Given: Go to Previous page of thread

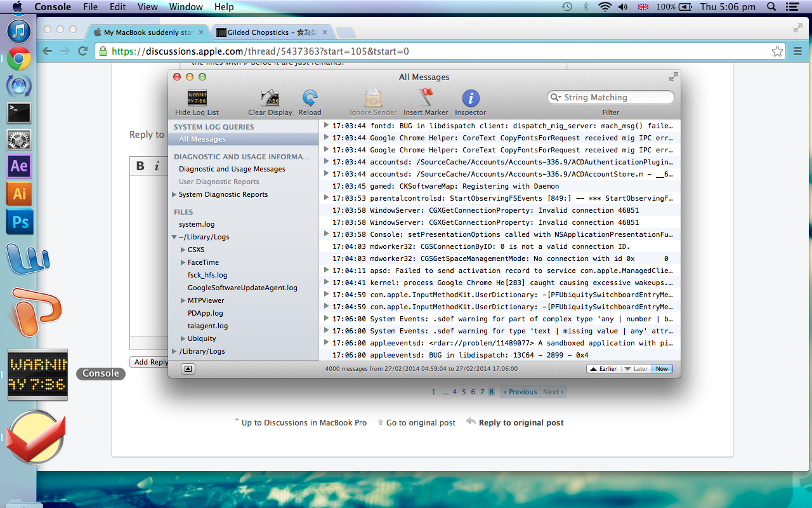Looking at the screenshot, I should (520, 392).
